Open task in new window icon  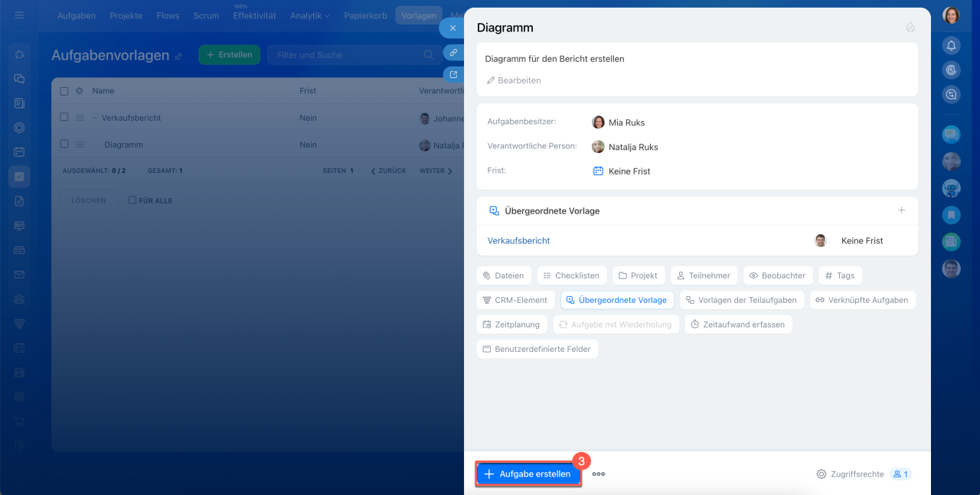pos(453,75)
